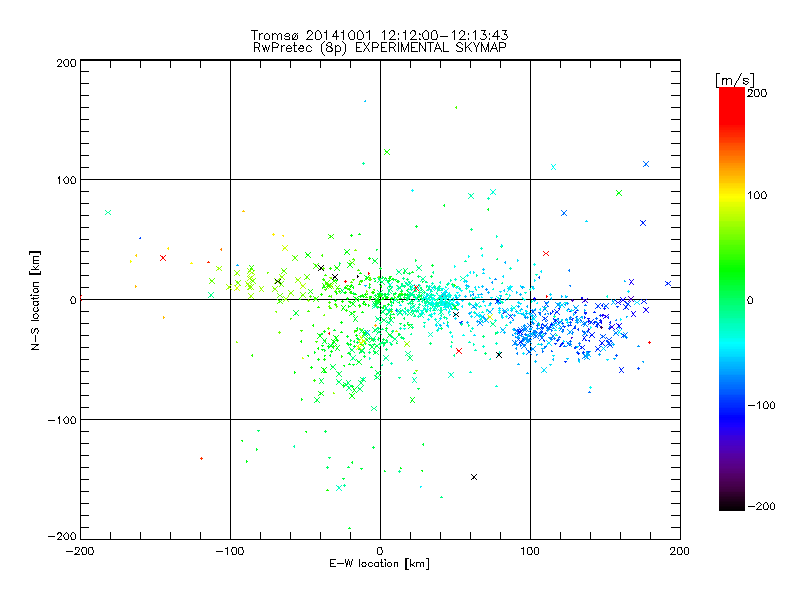The width and height of the screenshot is (800, 600).
Task: Click the black X marker near the bottom of the plot
Action: [x=474, y=477]
